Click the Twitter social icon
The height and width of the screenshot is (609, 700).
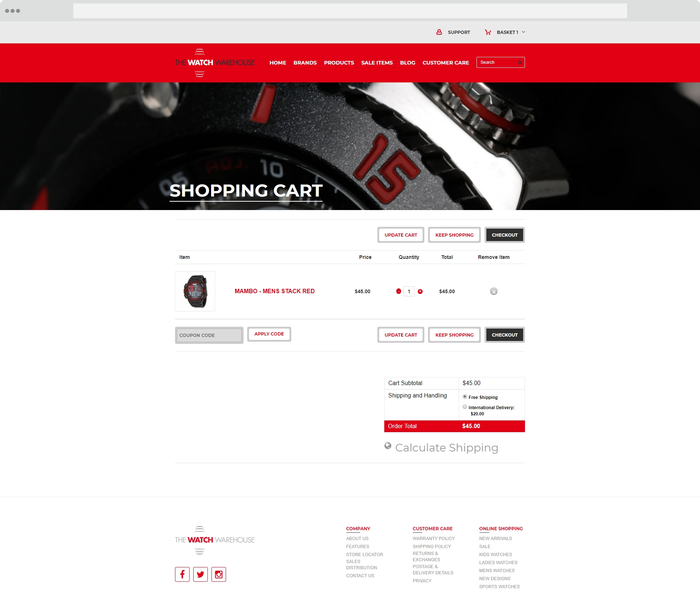click(x=201, y=574)
